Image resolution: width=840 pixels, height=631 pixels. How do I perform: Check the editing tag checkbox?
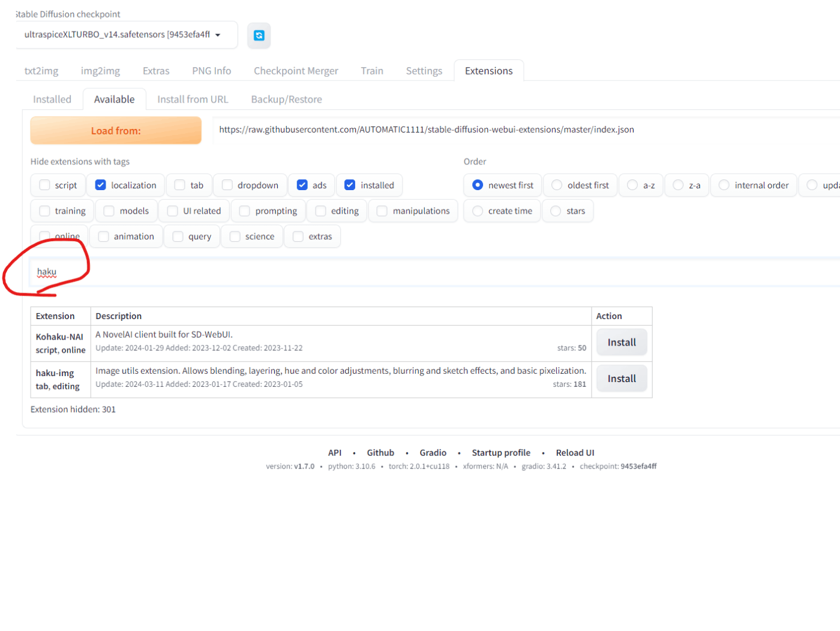320,211
